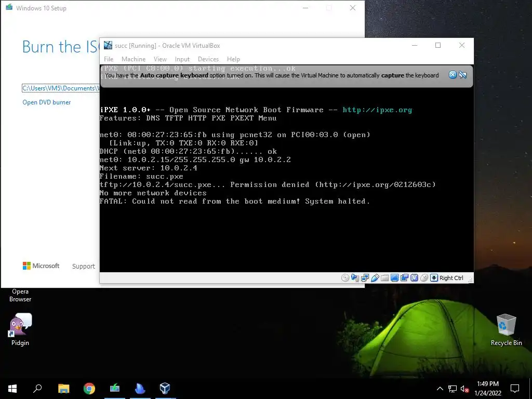Click the mouse integration status icon

[x=424, y=278]
